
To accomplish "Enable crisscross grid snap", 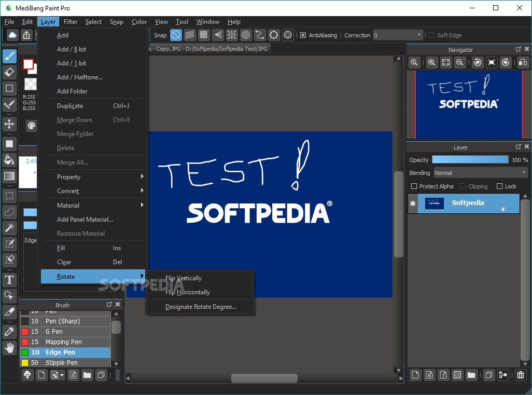I will [x=204, y=35].
